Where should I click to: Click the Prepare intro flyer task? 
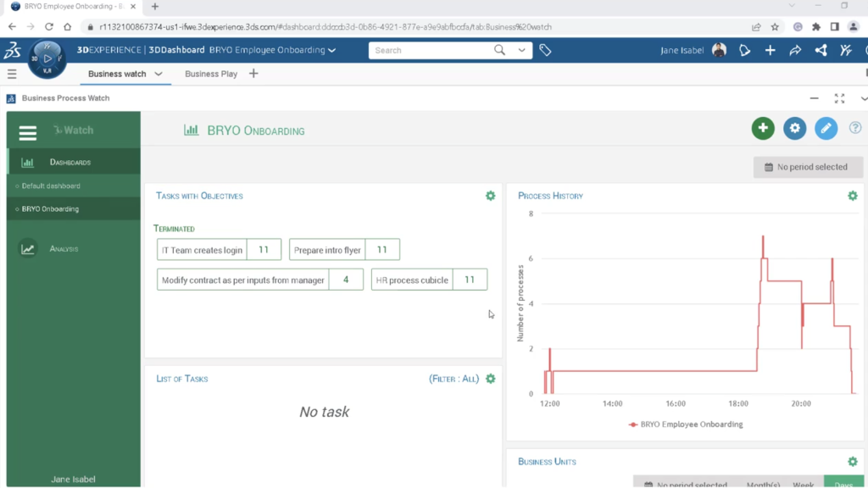(344, 250)
